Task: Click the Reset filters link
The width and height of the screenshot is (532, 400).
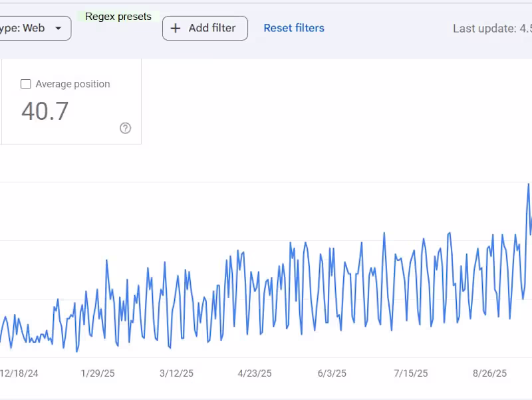Action: (x=294, y=28)
